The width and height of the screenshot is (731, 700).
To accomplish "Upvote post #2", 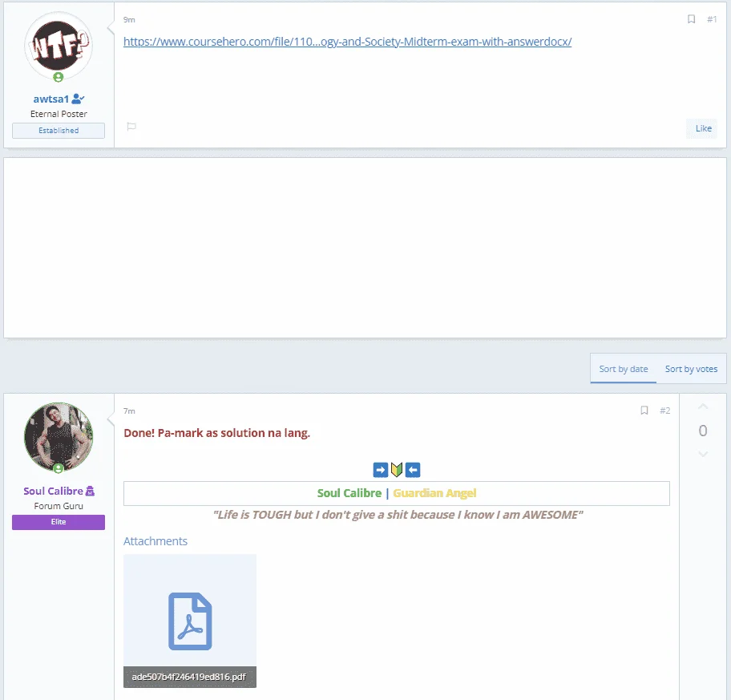I will coord(703,407).
